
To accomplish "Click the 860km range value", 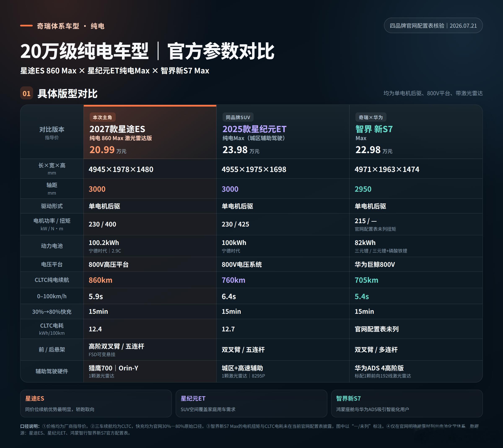I will [x=100, y=280].
